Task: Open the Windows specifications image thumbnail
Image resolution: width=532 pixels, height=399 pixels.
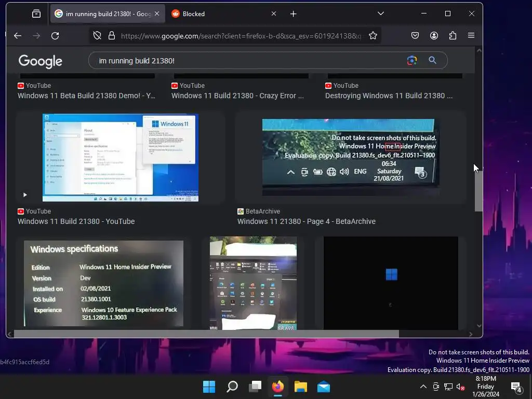Action: tap(103, 283)
